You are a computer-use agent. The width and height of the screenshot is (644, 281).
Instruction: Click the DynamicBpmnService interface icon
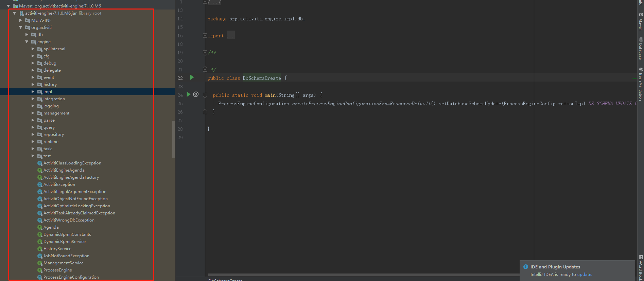[40, 242]
